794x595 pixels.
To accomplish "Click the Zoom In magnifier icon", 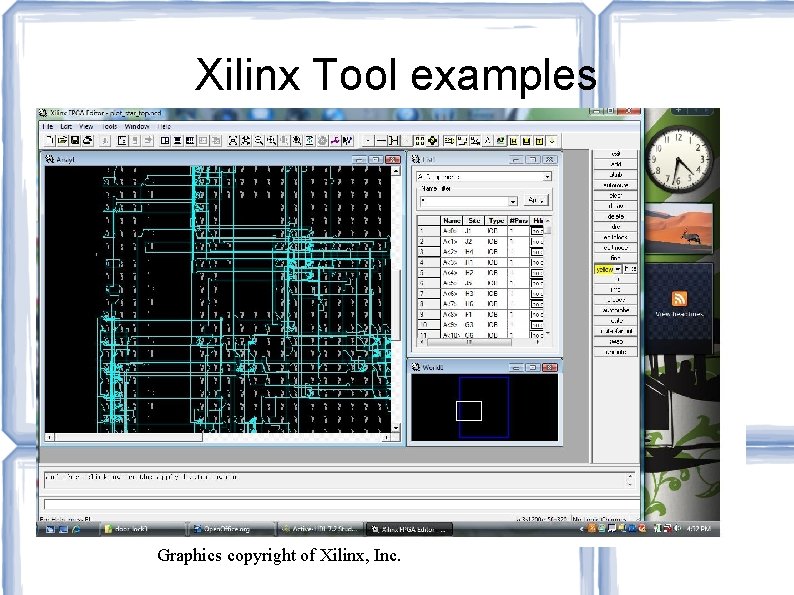I will pyautogui.click(x=272, y=140).
